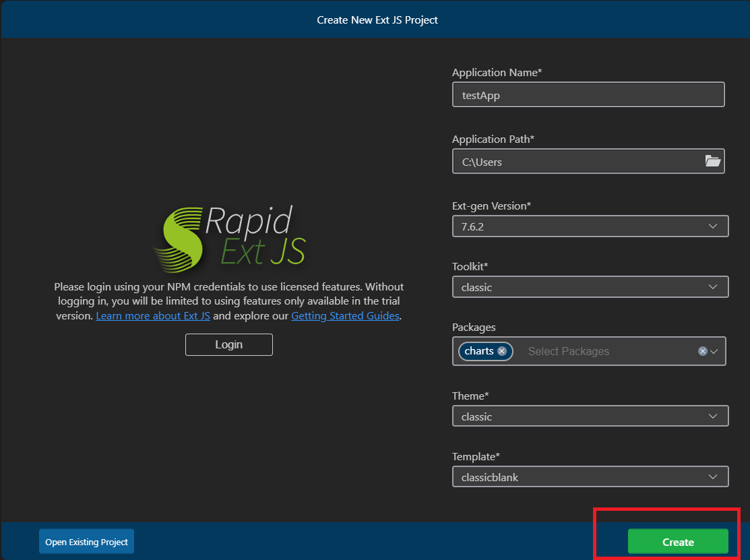750x560 pixels.
Task: Open the Learn more about Ext JS link
Action: [x=153, y=315]
